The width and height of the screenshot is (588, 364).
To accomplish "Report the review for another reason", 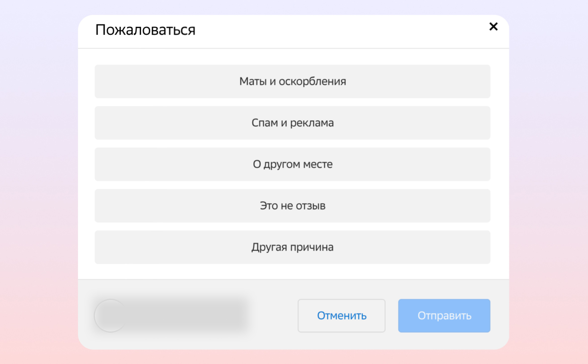I will (292, 247).
